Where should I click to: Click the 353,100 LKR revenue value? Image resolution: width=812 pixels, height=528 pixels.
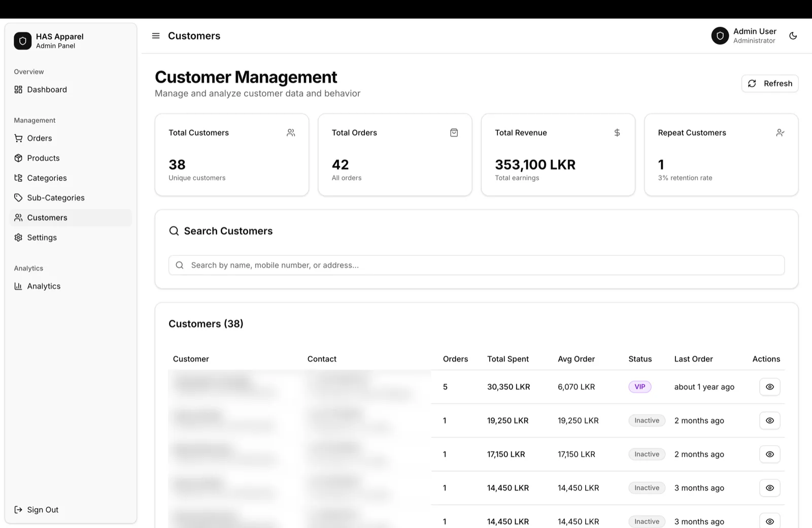click(x=535, y=165)
